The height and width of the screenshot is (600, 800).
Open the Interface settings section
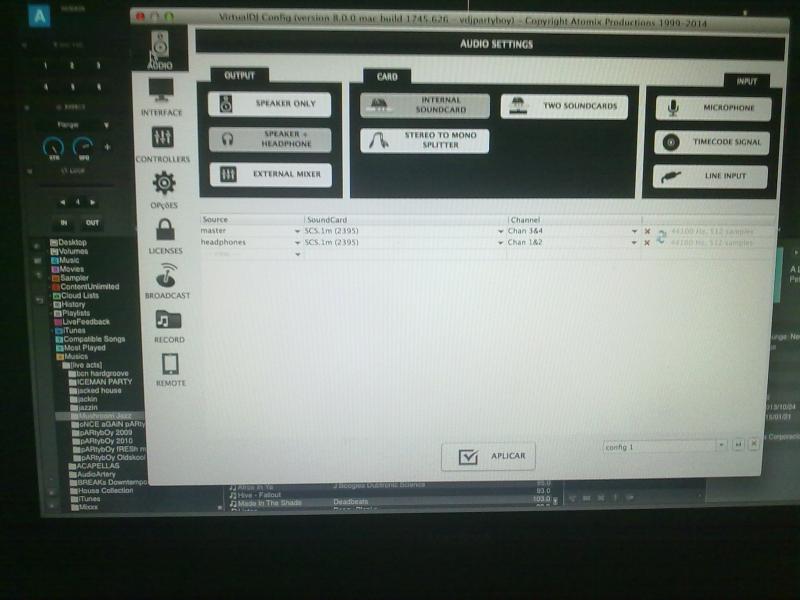point(161,97)
